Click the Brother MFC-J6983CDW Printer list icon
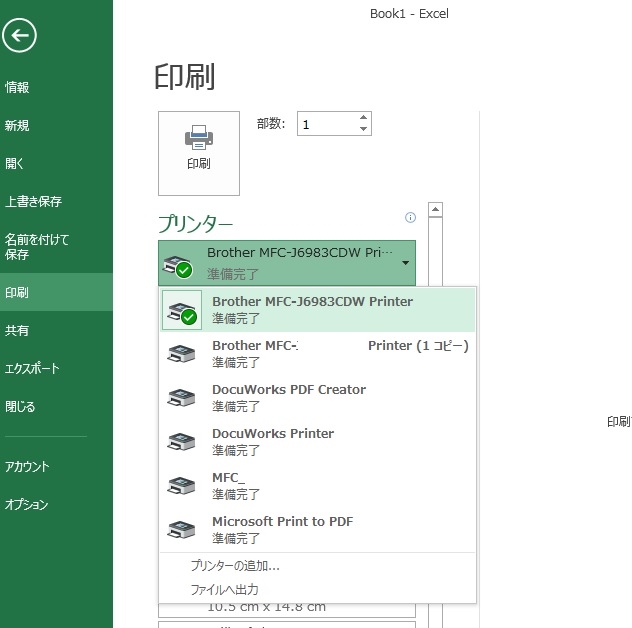 (x=182, y=310)
